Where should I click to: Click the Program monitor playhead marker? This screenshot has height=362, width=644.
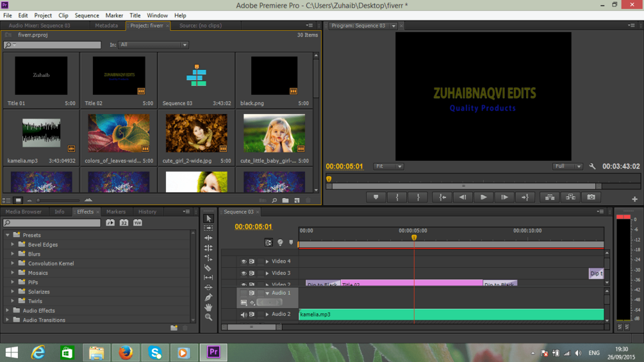pos(329,179)
